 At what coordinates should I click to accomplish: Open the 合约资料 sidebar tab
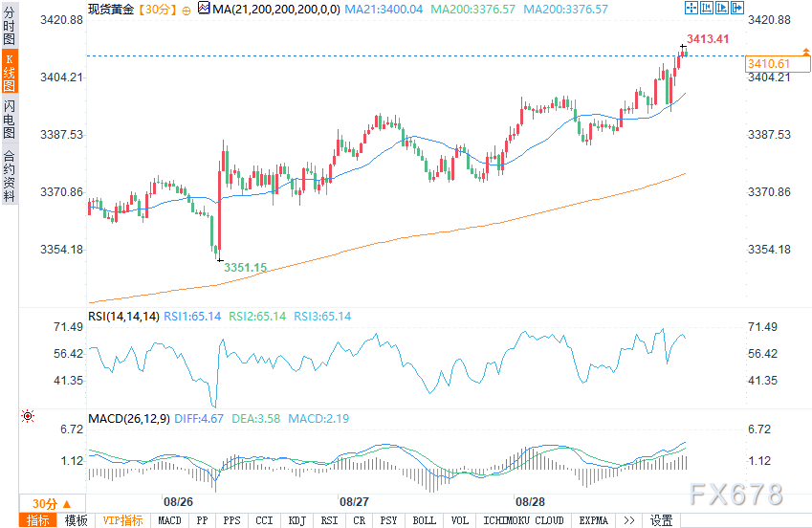click(10, 176)
